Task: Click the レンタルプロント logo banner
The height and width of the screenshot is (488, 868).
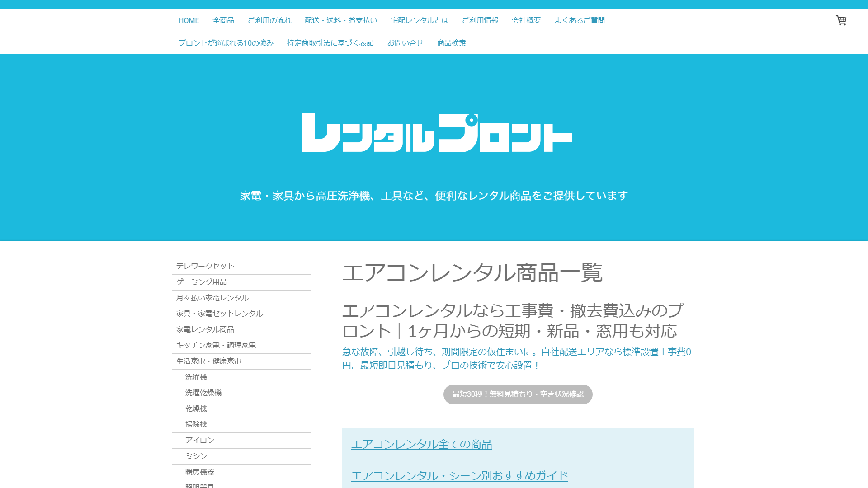Action: pos(437,133)
